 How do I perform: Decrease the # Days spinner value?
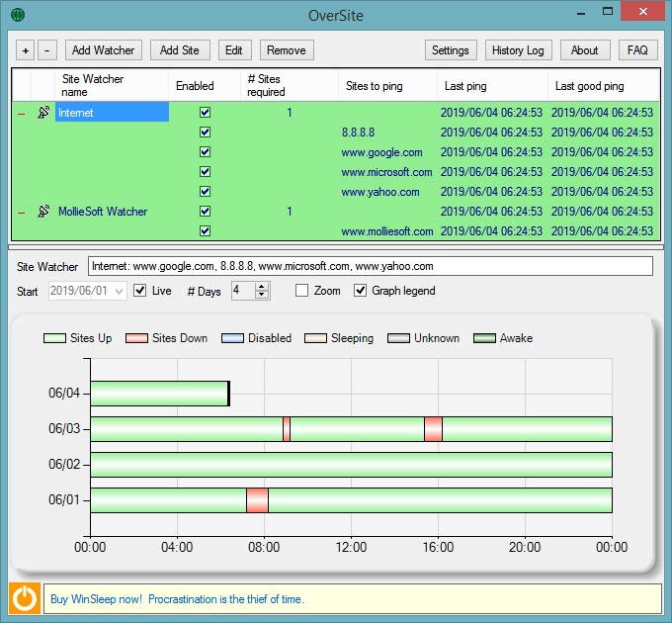(262, 295)
